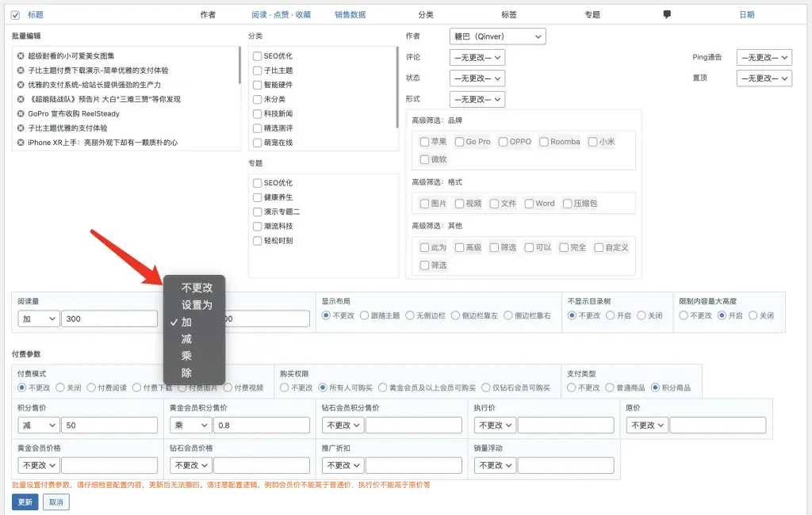Open the 状态 dropdown
Image resolution: width=812 pixels, height=515 pixels.
click(477, 78)
